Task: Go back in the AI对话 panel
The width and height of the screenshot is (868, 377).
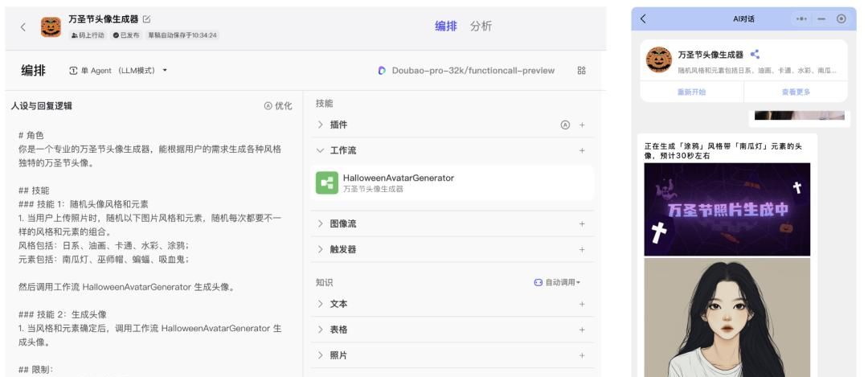Action: (x=643, y=18)
